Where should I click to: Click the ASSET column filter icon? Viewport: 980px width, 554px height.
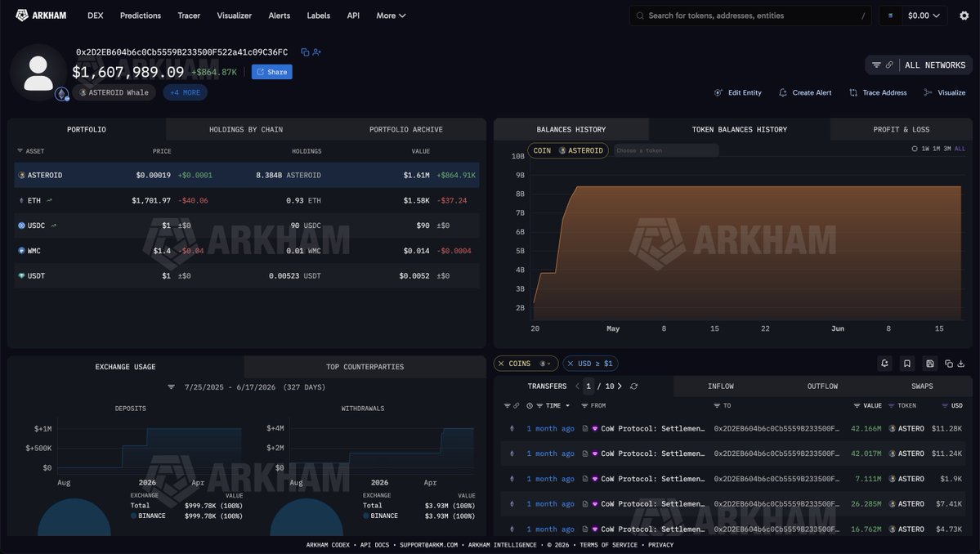tap(20, 151)
